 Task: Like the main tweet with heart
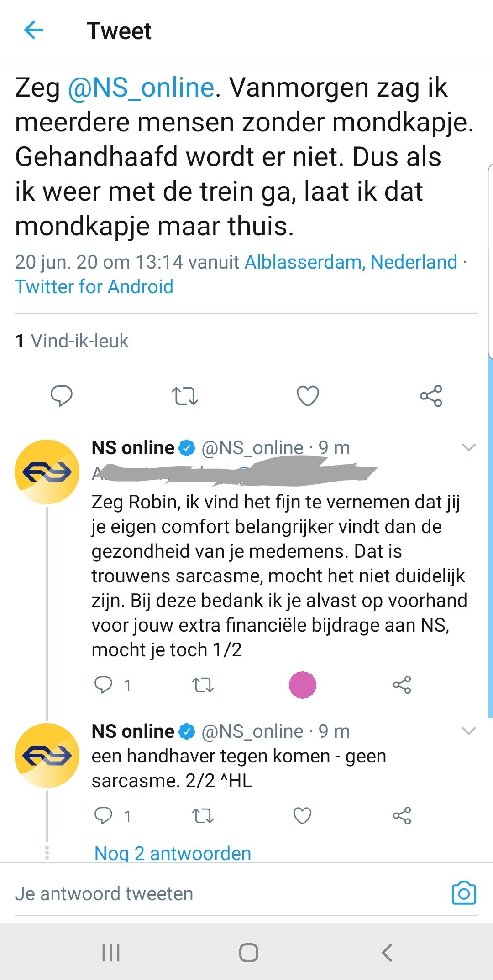pos(308,396)
